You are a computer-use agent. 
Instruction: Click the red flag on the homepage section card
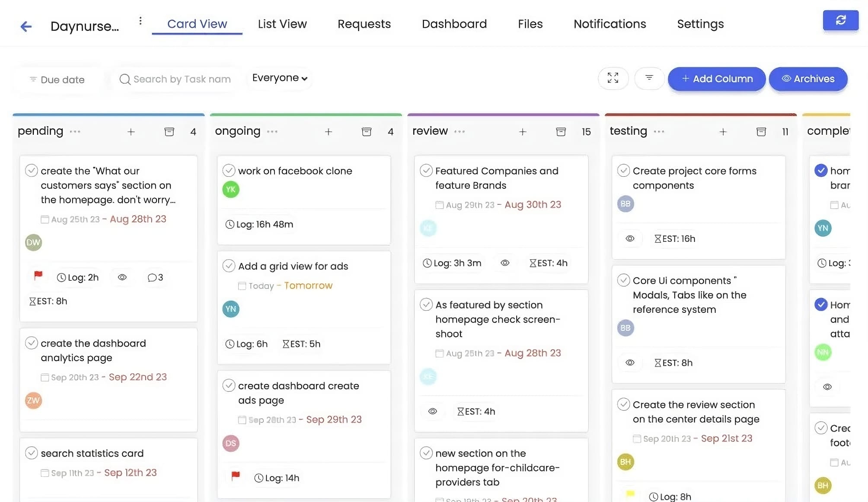click(x=38, y=277)
